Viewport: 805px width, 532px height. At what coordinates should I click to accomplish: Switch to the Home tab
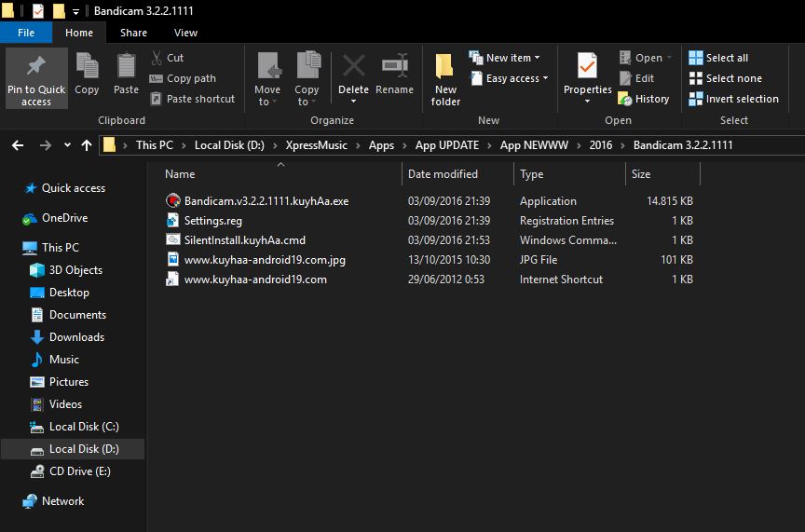pyautogui.click(x=79, y=33)
